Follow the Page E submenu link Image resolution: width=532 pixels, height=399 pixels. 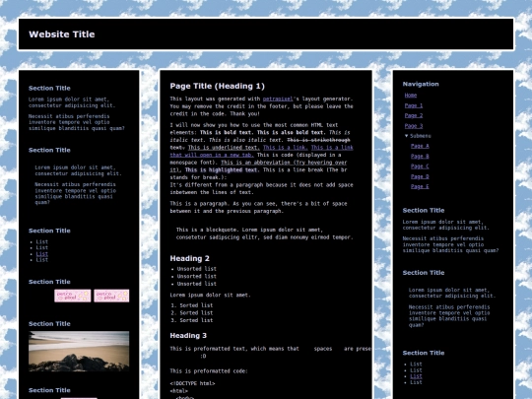pyautogui.click(x=420, y=186)
